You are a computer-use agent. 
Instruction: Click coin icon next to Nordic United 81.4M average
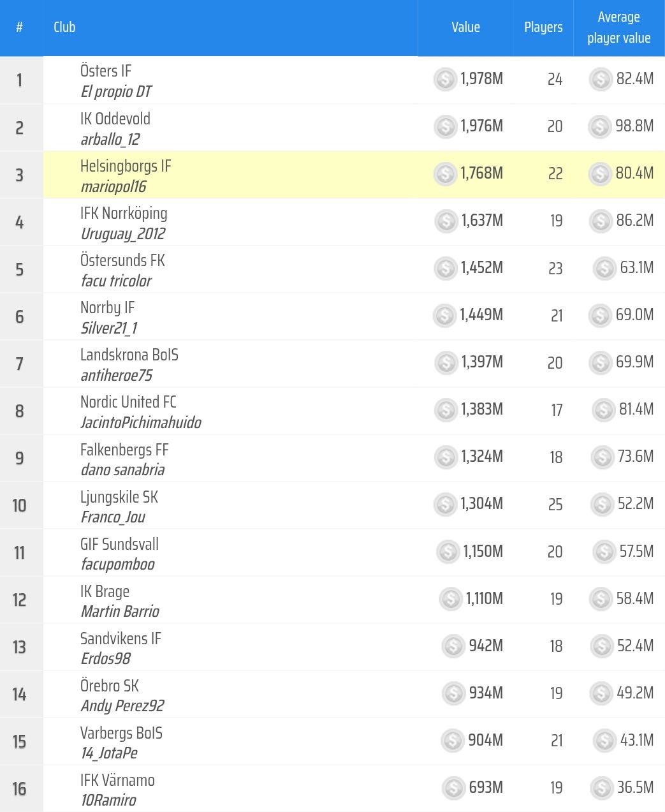[x=603, y=410]
